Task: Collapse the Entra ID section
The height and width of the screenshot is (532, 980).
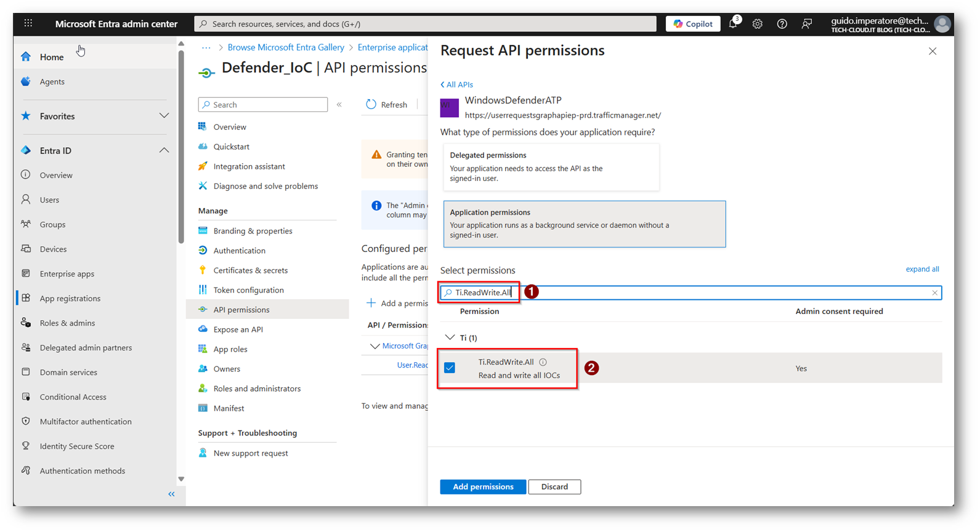Action: click(x=164, y=150)
